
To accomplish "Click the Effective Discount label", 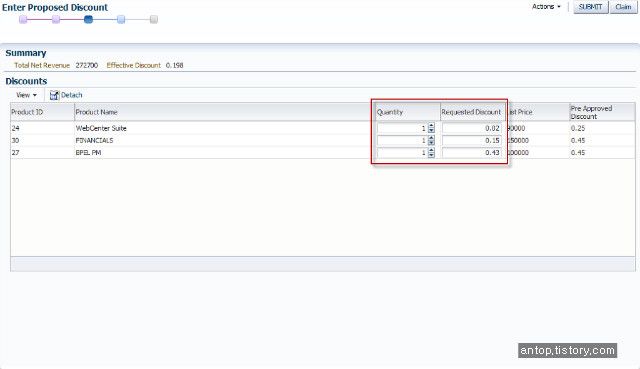I will click(133, 65).
